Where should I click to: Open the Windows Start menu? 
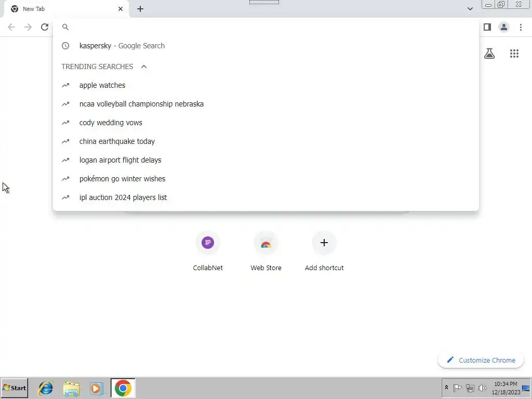coord(14,388)
